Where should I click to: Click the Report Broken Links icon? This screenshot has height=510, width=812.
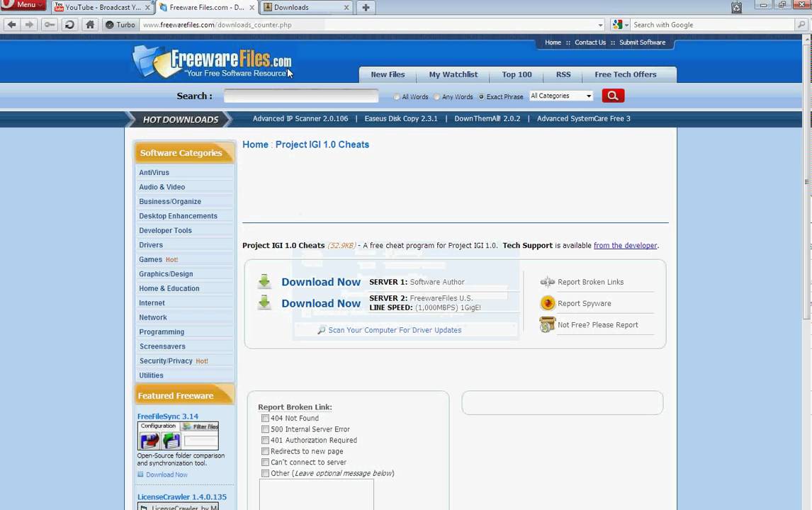(x=548, y=282)
